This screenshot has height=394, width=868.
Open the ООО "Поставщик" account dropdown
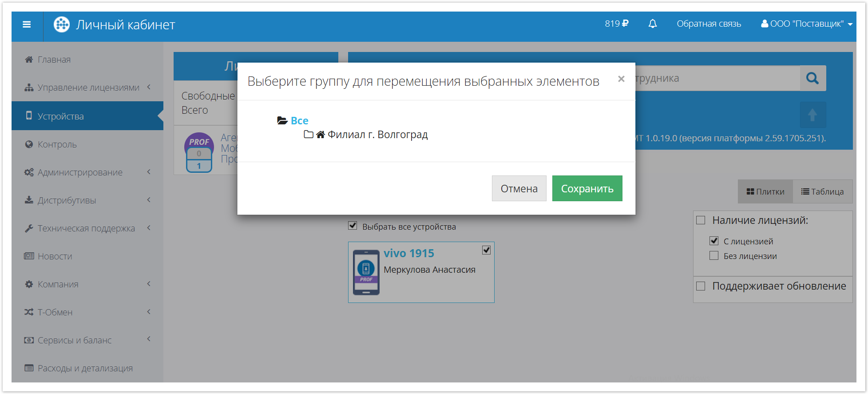click(806, 24)
